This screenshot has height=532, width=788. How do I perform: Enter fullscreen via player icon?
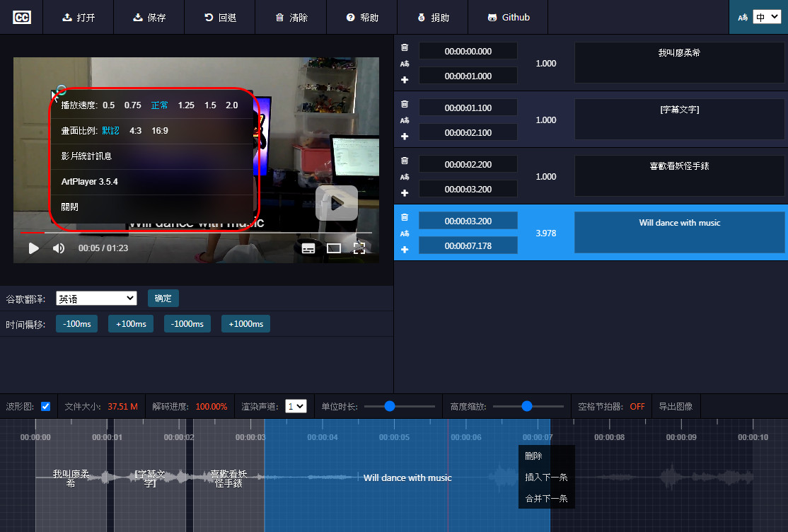pos(359,248)
